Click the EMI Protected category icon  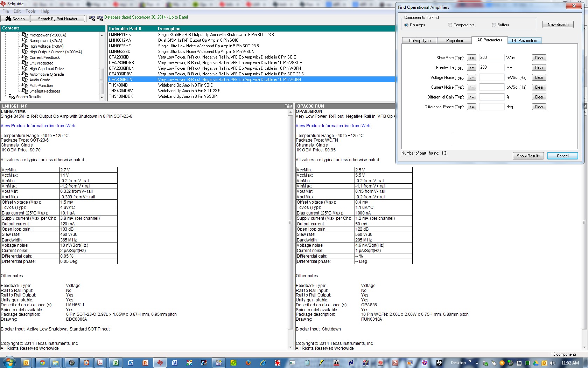pyautogui.click(x=25, y=63)
